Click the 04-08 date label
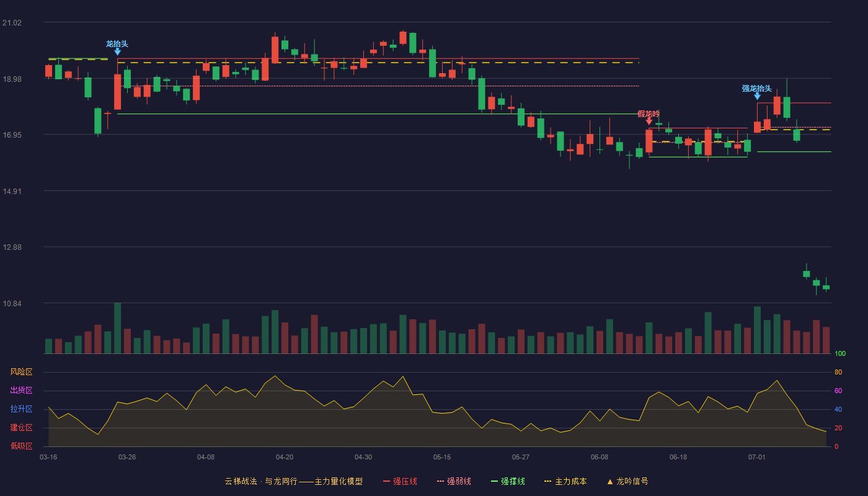Image resolution: width=868 pixels, height=496 pixels. 206,457
